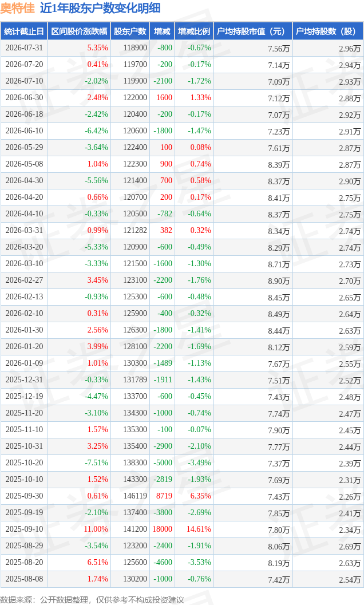The image size is (364, 605).
Task: Select the 2025-09-10 date cell
Action: (24, 529)
